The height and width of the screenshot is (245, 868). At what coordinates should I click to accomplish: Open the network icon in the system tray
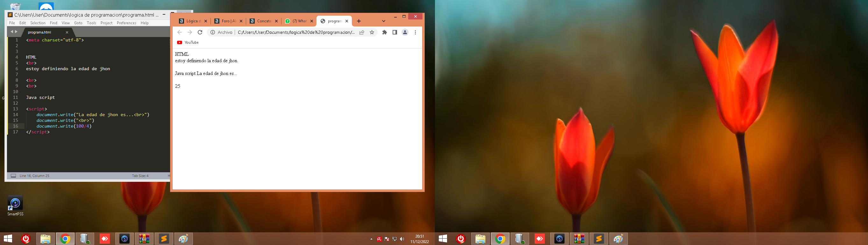[394, 239]
